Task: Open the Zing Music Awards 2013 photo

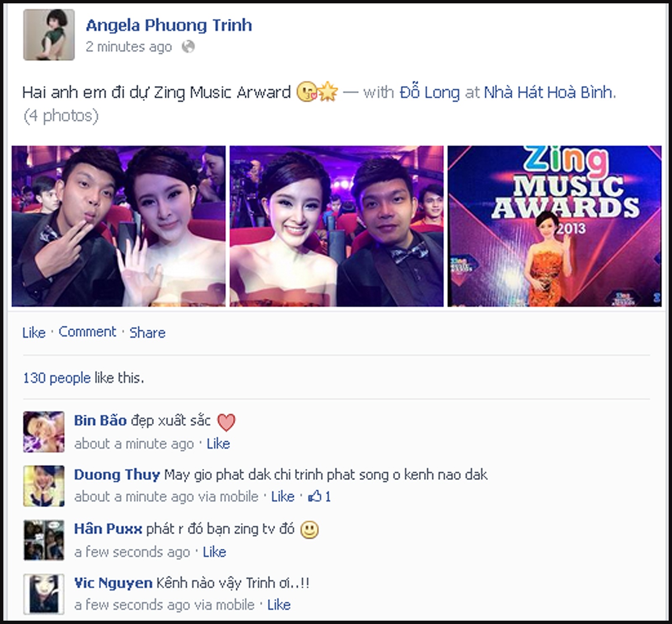Action: point(554,226)
